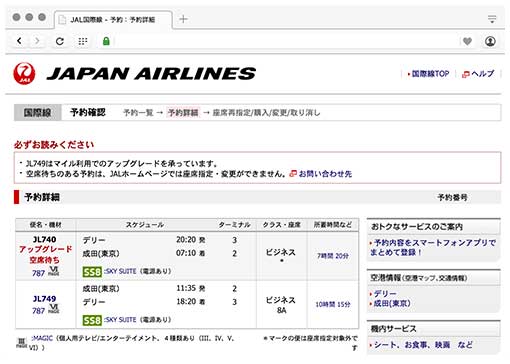Open the user profile icon

[490, 41]
